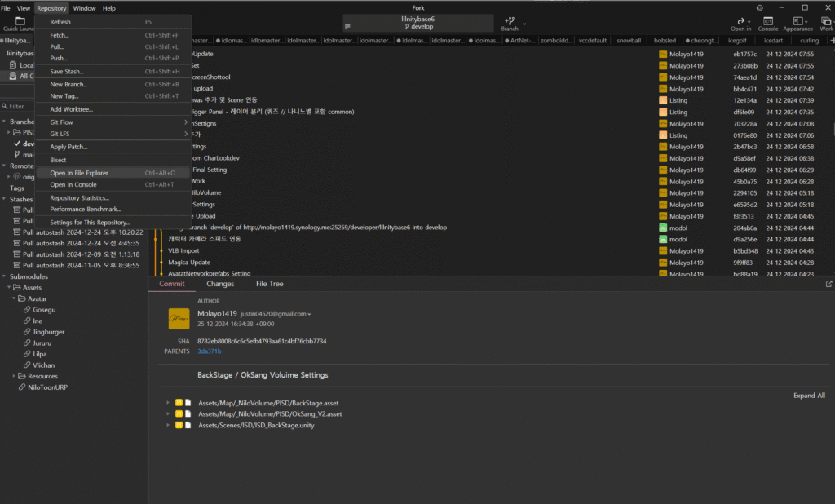Click Expand All in the file list

(808, 396)
